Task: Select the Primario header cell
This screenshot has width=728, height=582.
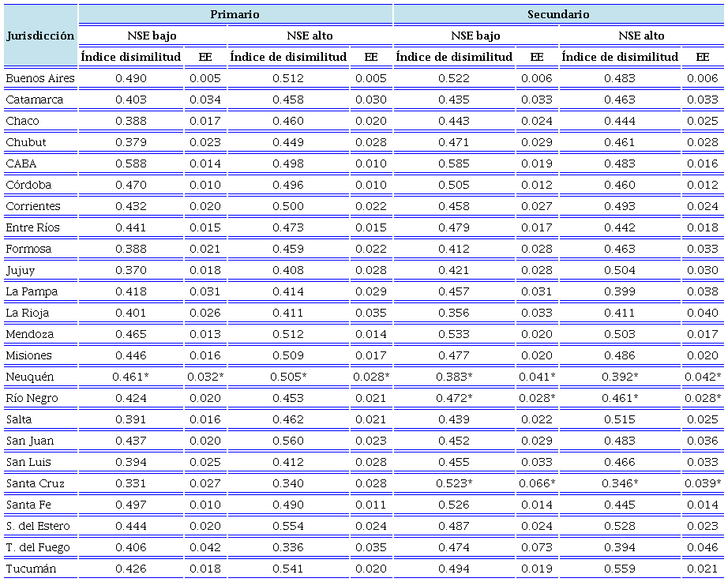Action: coord(235,14)
